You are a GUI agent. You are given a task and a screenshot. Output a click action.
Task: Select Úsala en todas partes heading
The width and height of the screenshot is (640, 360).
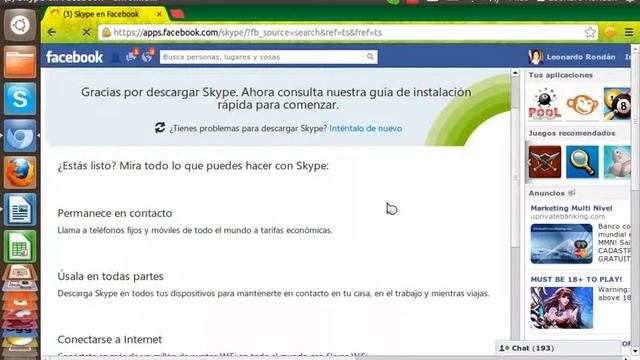(x=110, y=276)
